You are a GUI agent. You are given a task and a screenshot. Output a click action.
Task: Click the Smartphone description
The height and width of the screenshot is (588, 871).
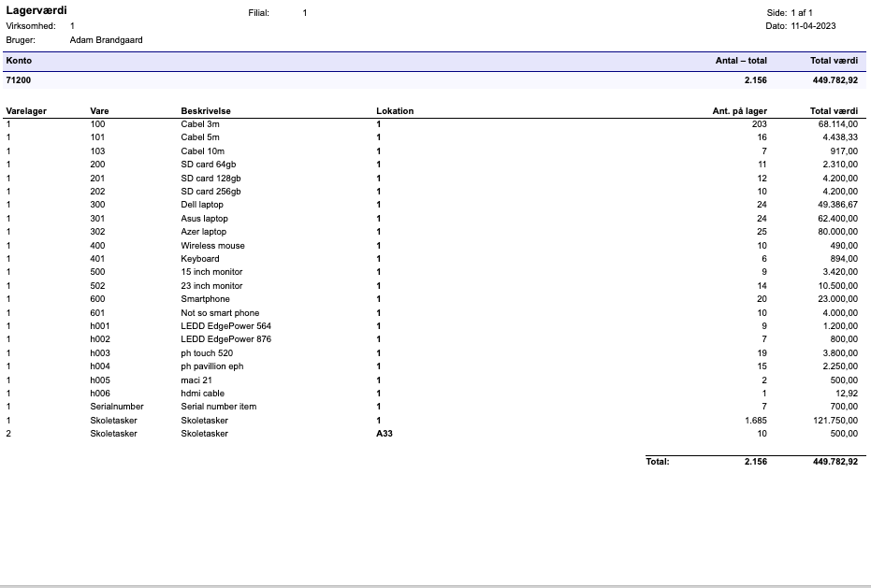pos(205,299)
